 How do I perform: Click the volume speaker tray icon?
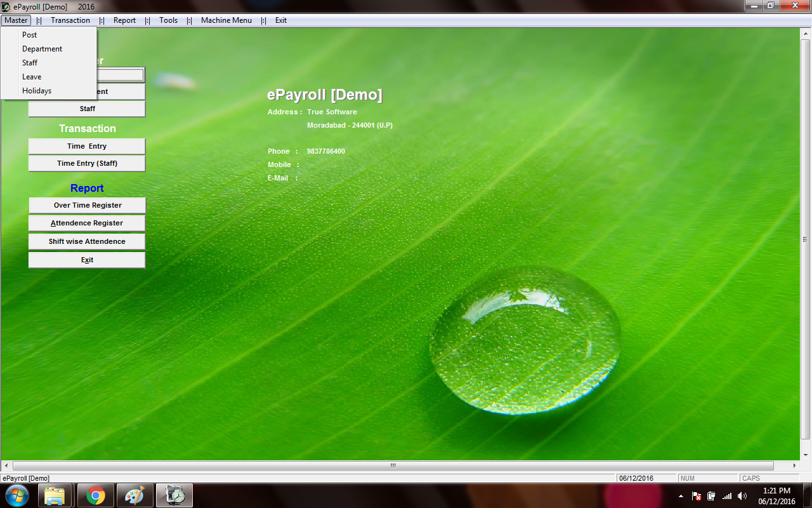[x=742, y=496]
